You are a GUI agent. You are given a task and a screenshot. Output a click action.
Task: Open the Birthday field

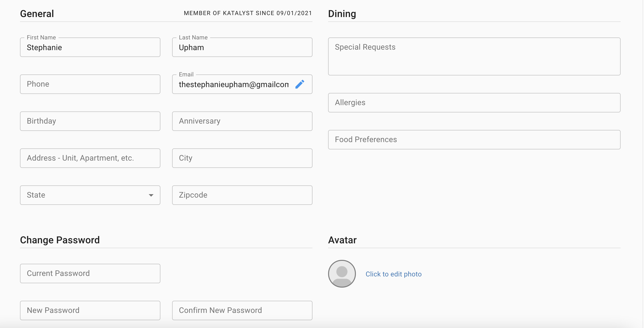point(90,121)
